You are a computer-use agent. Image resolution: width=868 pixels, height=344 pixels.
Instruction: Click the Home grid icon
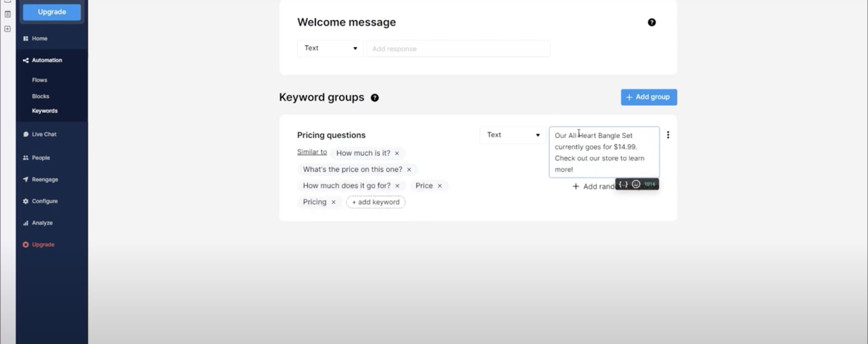[x=26, y=39]
